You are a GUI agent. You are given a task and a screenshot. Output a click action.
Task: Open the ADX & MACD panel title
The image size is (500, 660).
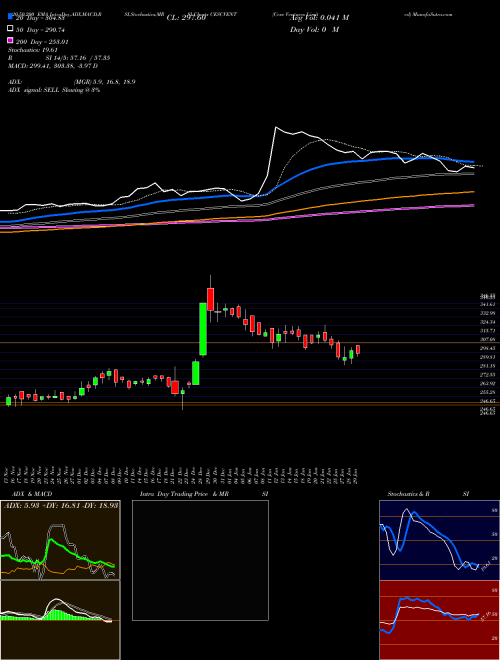point(32,494)
